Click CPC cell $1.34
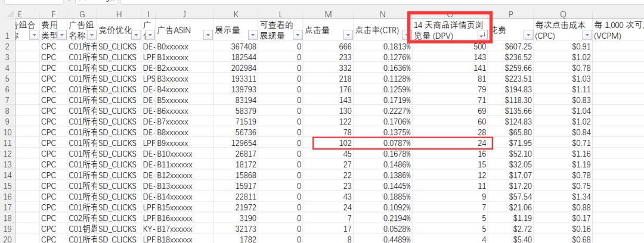 (563, 197)
